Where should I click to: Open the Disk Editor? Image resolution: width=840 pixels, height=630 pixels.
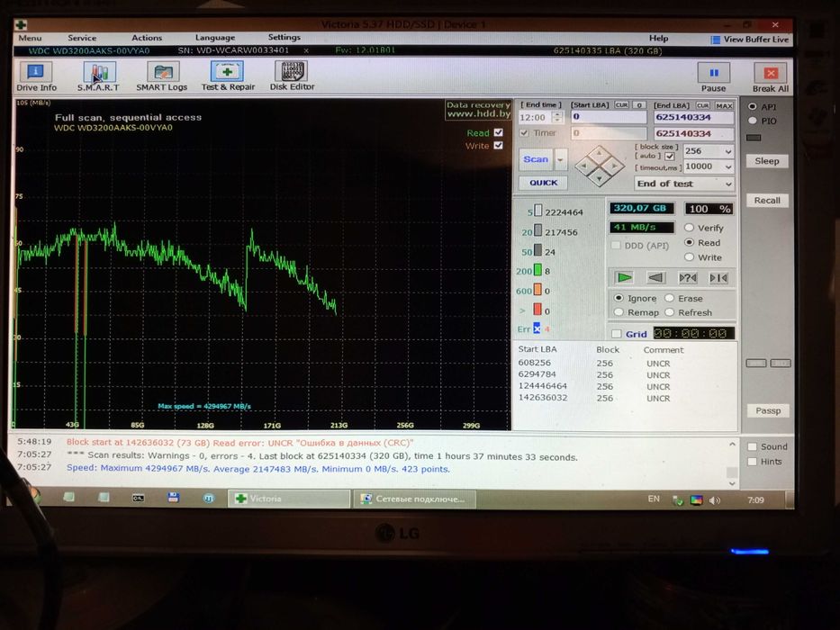[292, 76]
